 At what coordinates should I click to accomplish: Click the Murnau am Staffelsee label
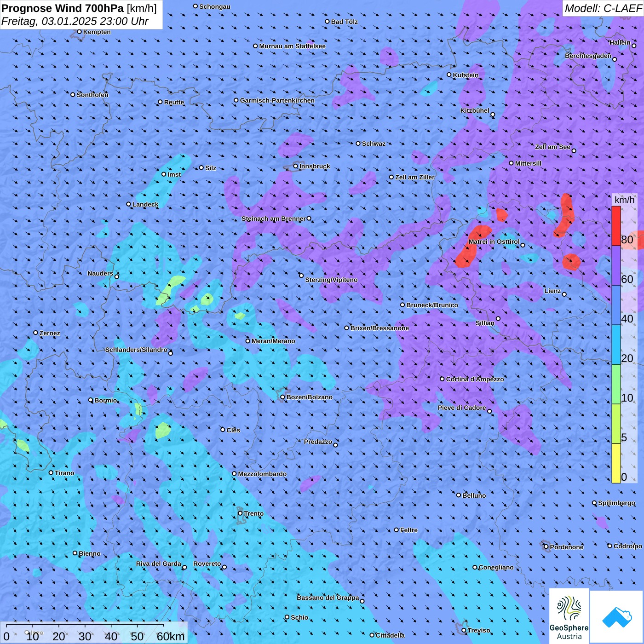293,46
